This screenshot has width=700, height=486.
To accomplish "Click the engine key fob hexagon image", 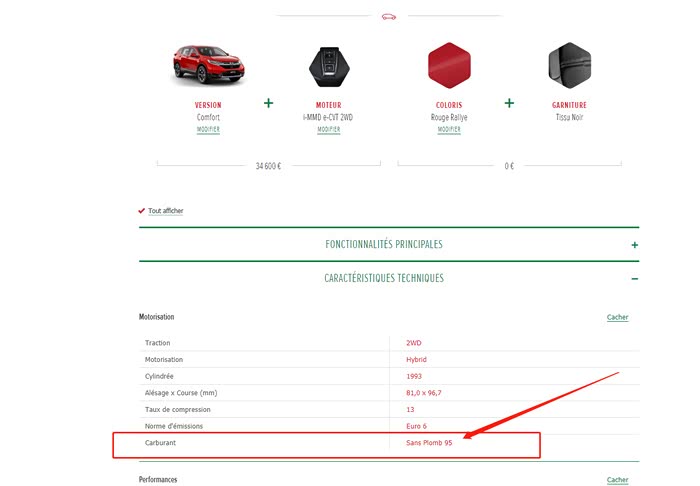I will [329, 66].
